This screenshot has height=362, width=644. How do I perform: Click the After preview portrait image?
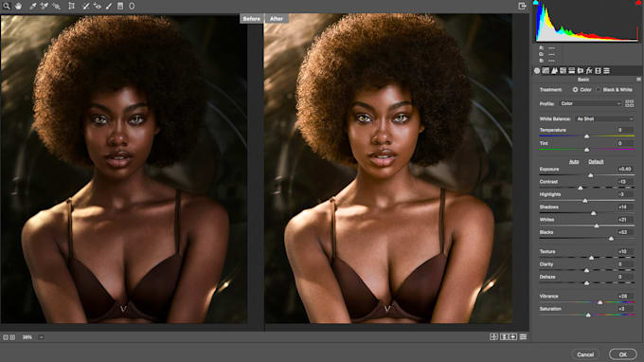(x=387, y=169)
